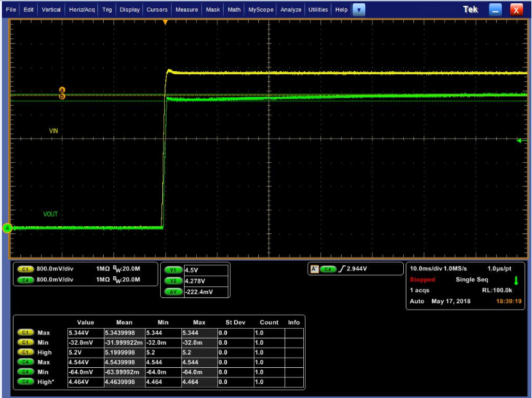Click the ΔV cursor delta badge
The image size is (532, 398).
[x=173, y=291]
